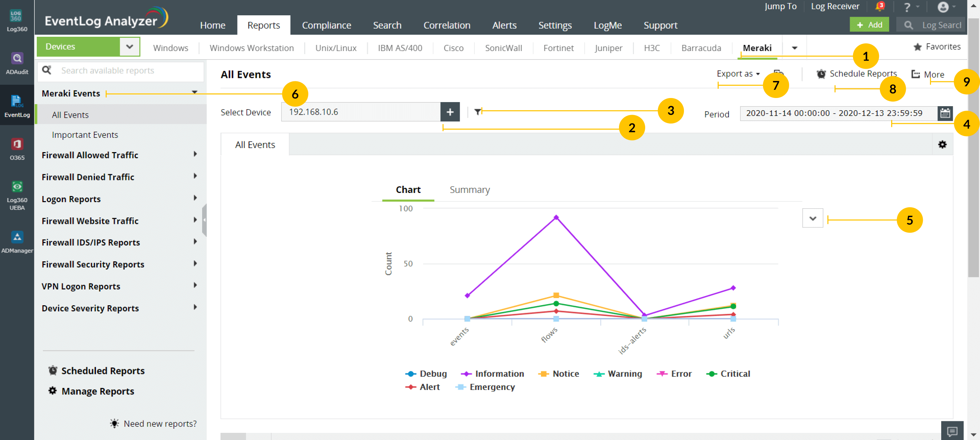This screenshot has height=440, width=980.
Task: Open the chart settings gear icon
Action: tap(942, 145)
